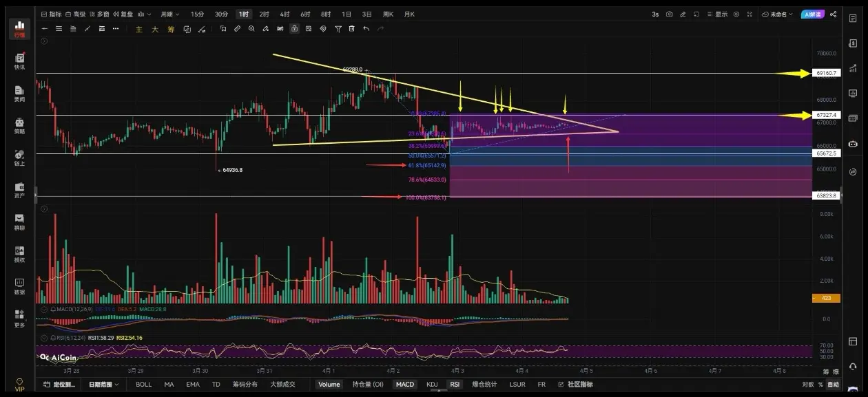Open the 显示 display options menu
Image resolution: width=868 pixels, height=397 pixels.
click(x=717, y=14)
